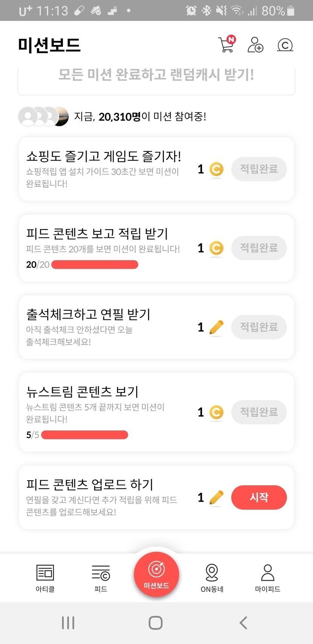Screen dimensions: 313x644
Task: Tap the Android back navigation button
Action: tap(244, 623)
